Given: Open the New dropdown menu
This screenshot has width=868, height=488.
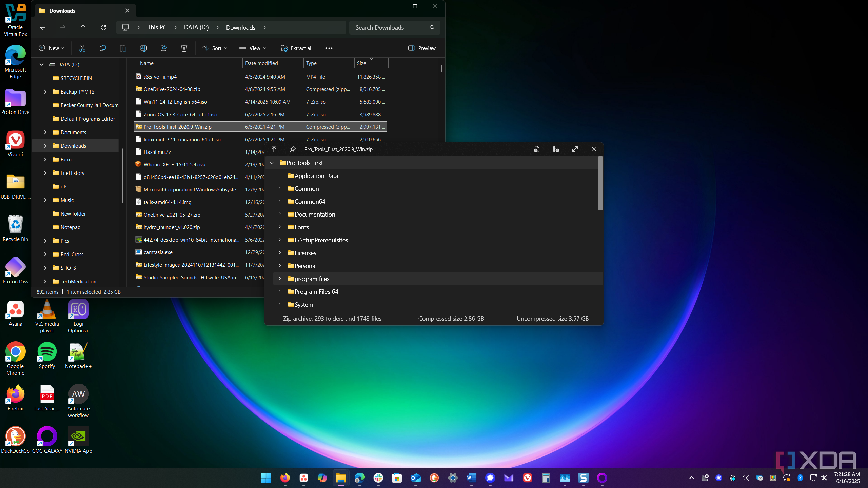Looking at the screenshot, I should (51, 48).
